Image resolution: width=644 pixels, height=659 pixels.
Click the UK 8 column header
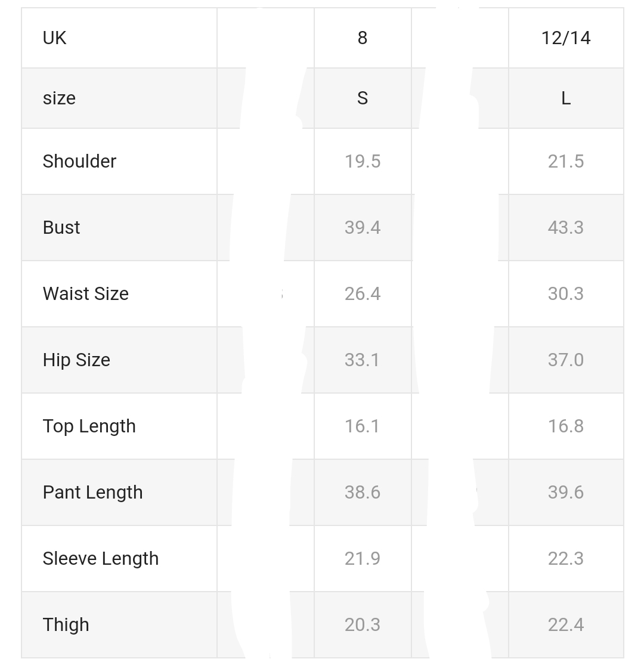tap(363, 38)
